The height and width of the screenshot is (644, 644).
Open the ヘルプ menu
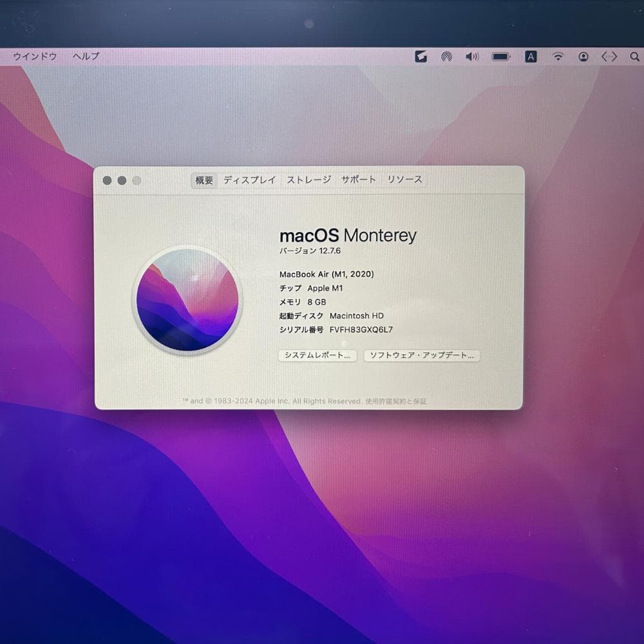[x=86, y=57]
